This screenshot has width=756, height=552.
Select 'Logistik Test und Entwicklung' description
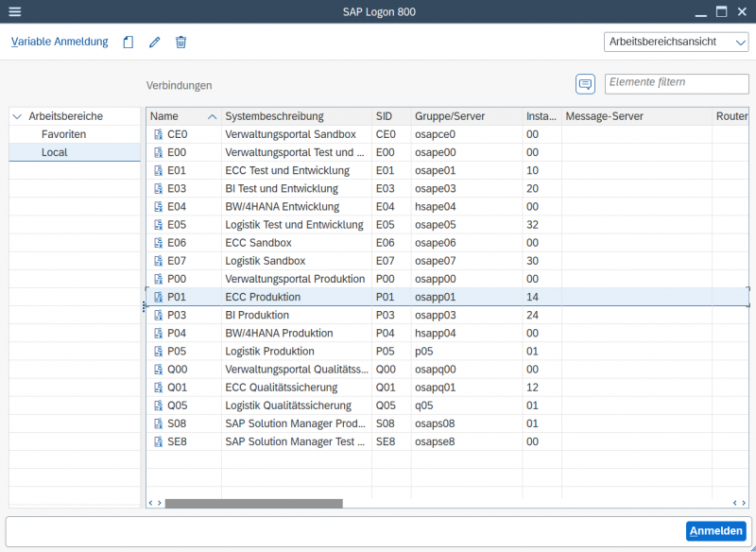[294, 225]
